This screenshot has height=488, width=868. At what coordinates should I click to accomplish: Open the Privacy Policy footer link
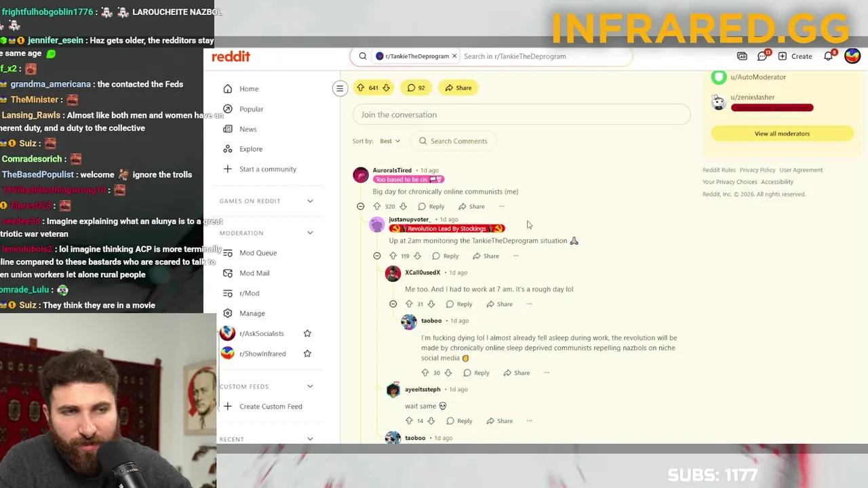(757, 170)
